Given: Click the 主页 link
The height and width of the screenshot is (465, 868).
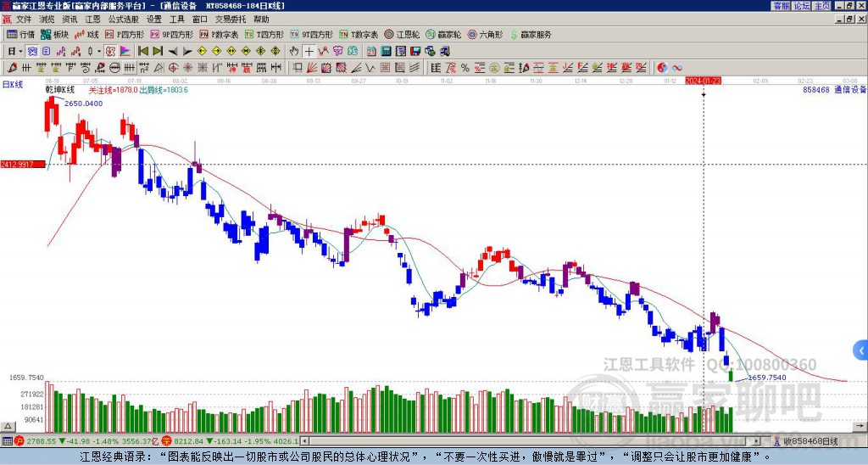Looking at the screenshot, I should coord(822,6).
